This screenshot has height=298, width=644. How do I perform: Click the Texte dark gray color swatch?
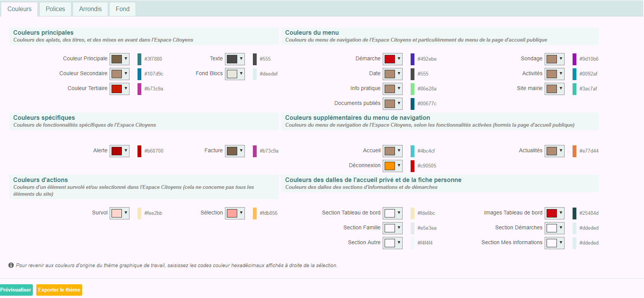(232, 59)
